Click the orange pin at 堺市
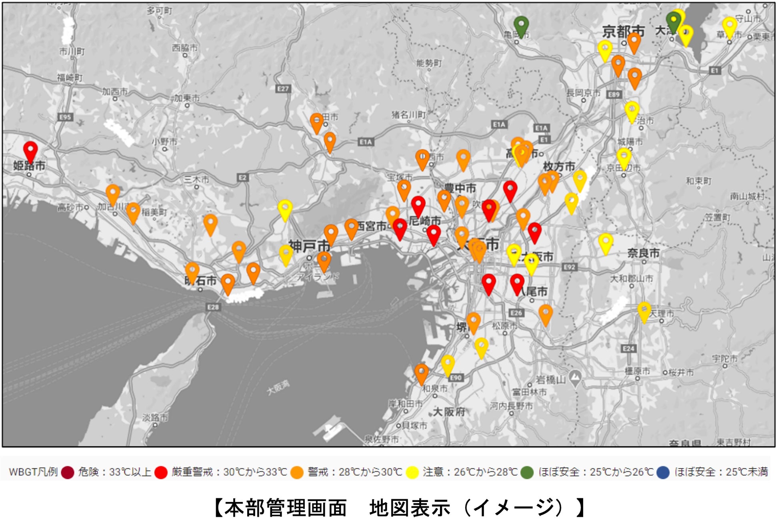The image size is (780, 532). [x=473, y=321]
